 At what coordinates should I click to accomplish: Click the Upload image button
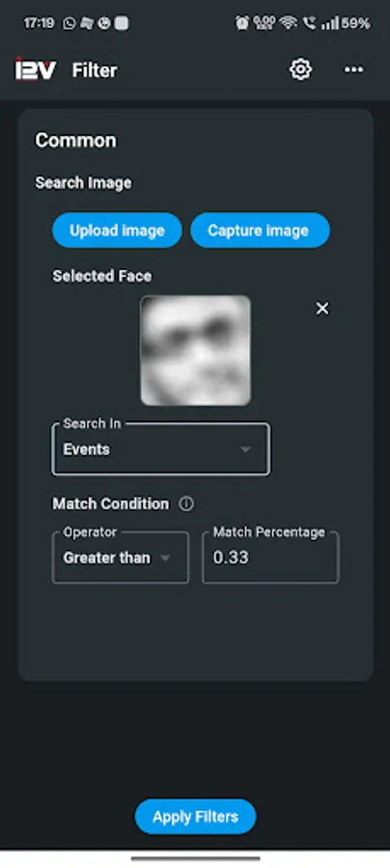[x=117, y=231]
